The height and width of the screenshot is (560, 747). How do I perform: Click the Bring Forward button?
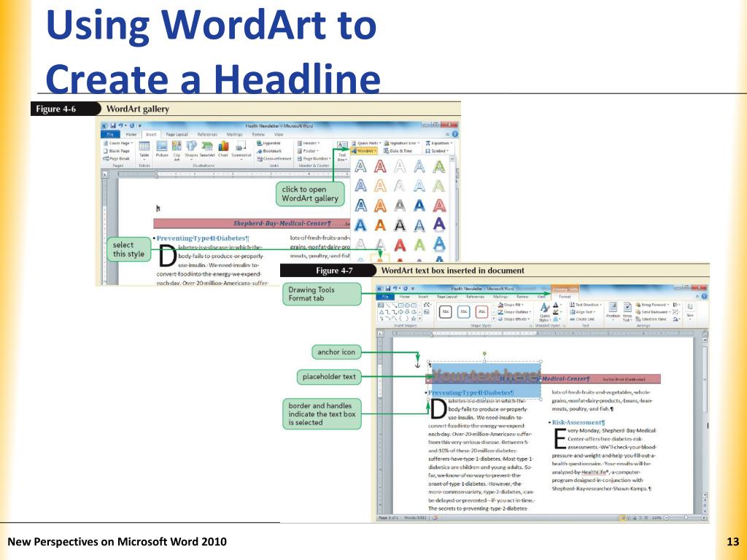(x=653, y=305)
